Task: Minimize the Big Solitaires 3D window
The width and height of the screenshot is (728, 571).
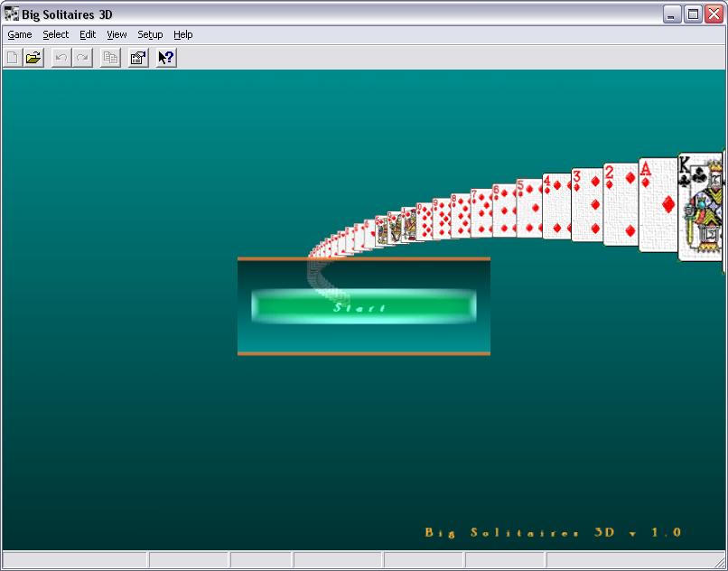Action: pyautogui.click(x=671, y=14)
